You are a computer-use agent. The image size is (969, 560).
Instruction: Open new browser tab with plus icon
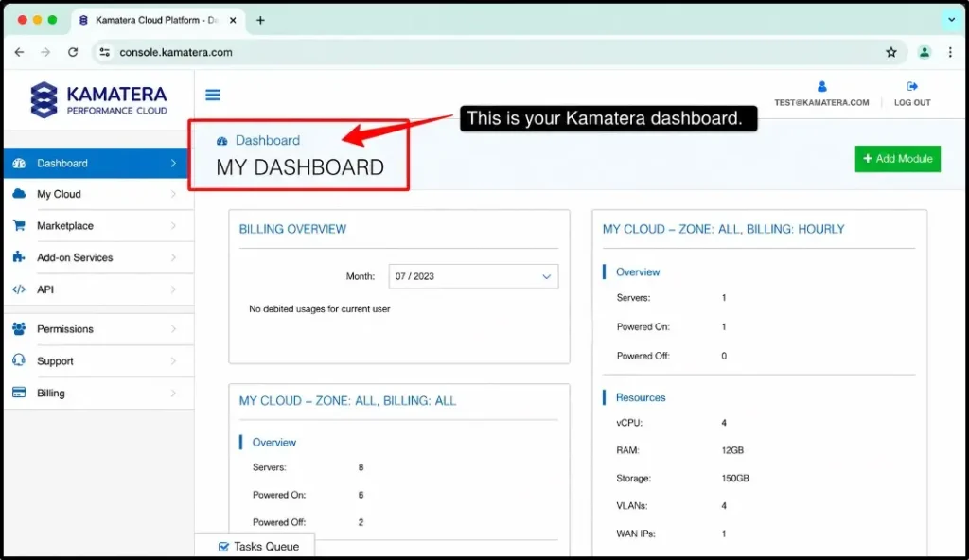[261, 20]
